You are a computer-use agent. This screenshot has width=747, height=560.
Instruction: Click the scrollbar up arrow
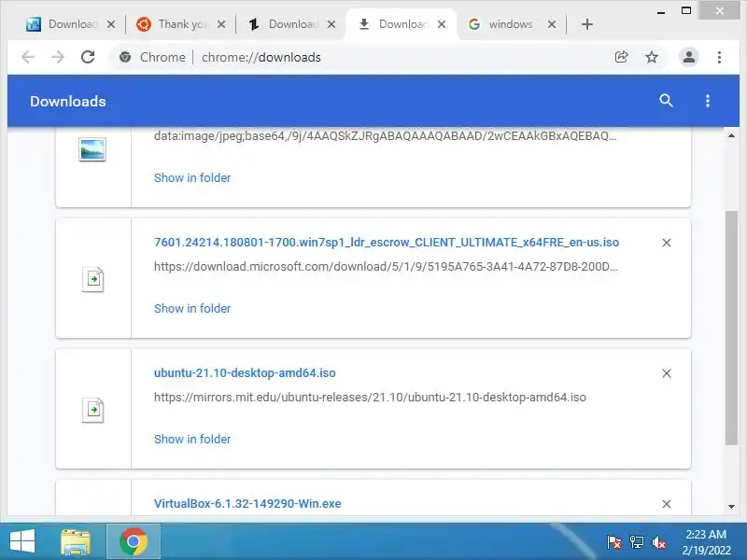[731, 135]
